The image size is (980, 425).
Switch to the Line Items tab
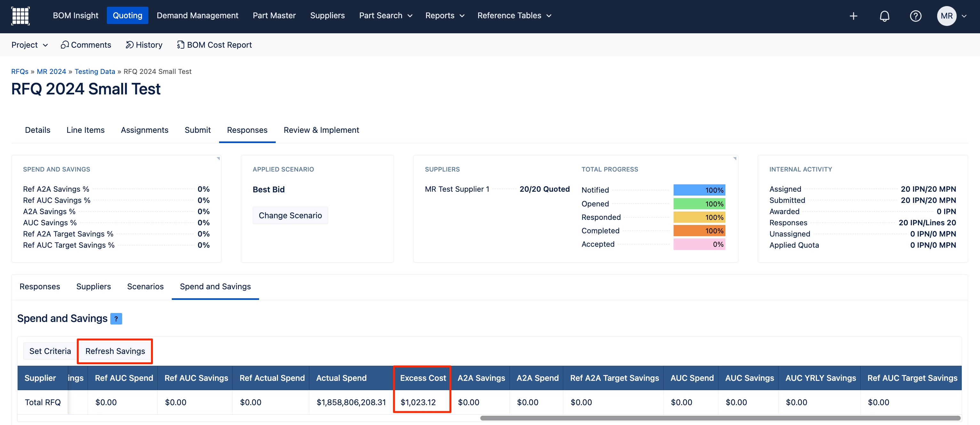pyautogui.click(x=85, y=130)
